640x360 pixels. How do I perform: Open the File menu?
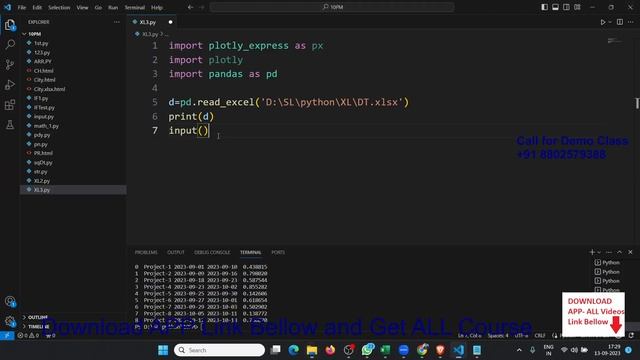coord(22,7)
